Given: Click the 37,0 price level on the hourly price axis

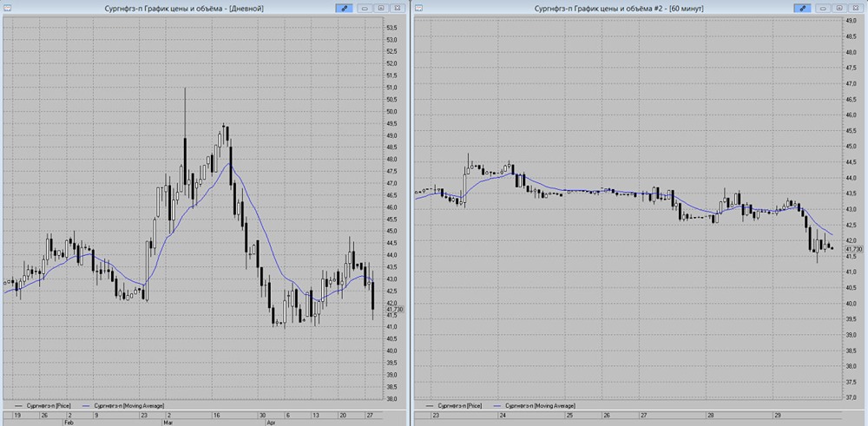Looking at the screenshot, I should point(852,397).
